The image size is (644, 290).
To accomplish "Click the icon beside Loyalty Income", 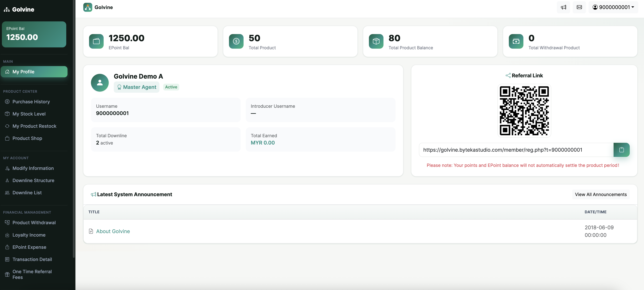I will coord(7,235).
